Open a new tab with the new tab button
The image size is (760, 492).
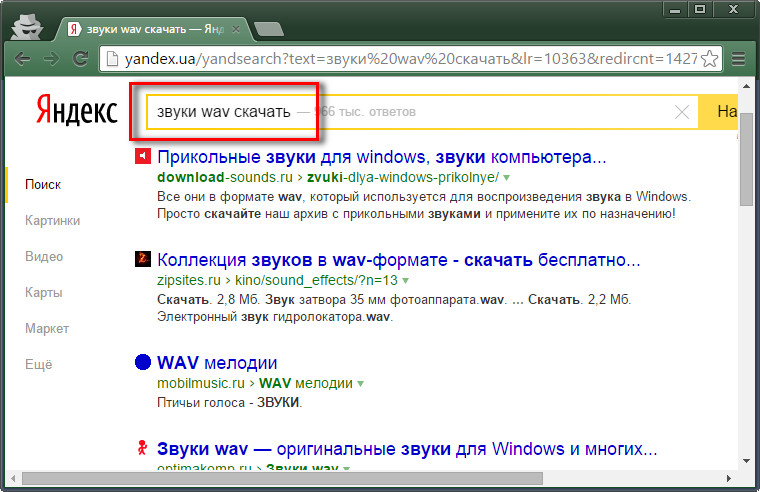pyautogui.click(x=269, y=30)
